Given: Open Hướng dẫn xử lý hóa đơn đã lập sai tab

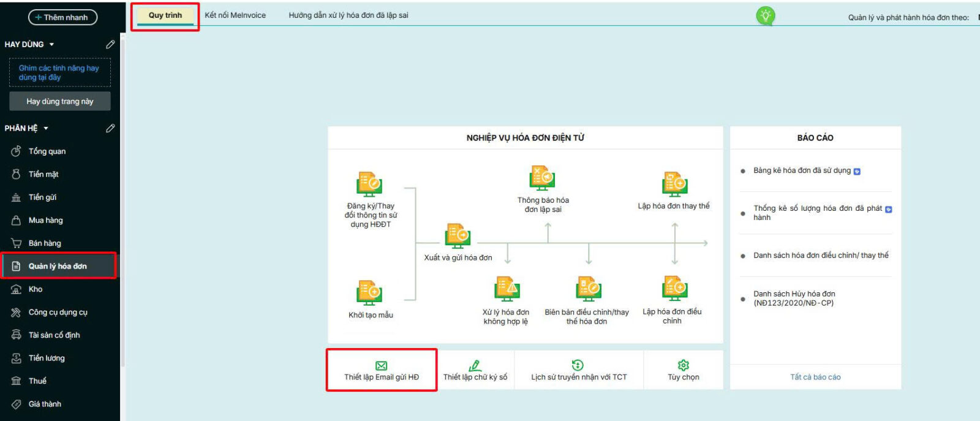Looking at the screenshot, I should [x=348, y=15].
